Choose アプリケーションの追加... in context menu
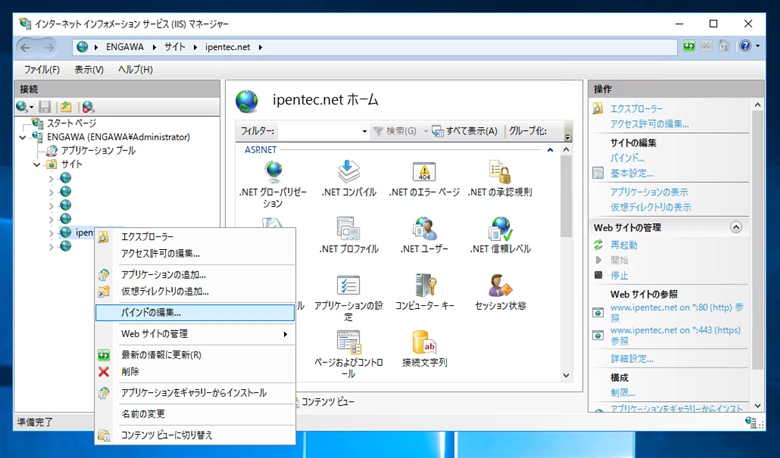 tap(195, 275)
